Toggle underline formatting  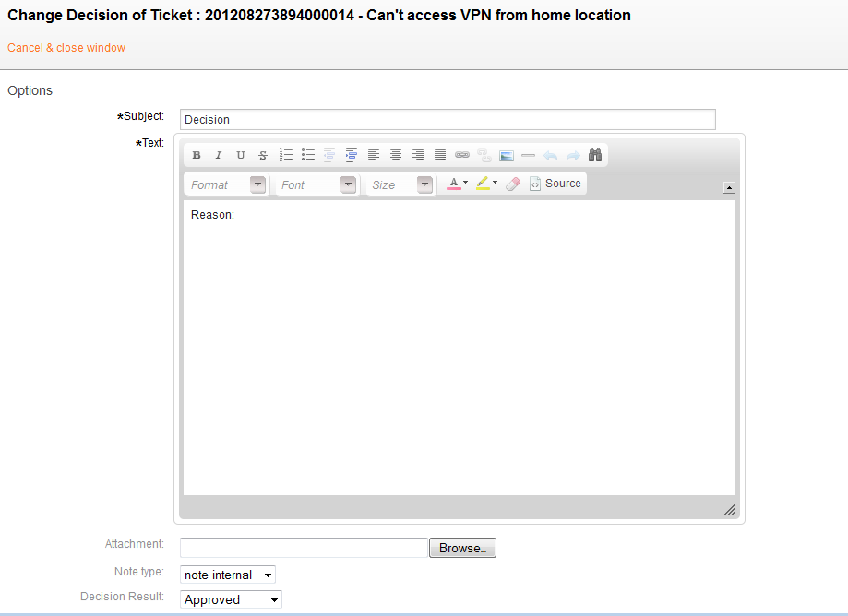point(241,155)
